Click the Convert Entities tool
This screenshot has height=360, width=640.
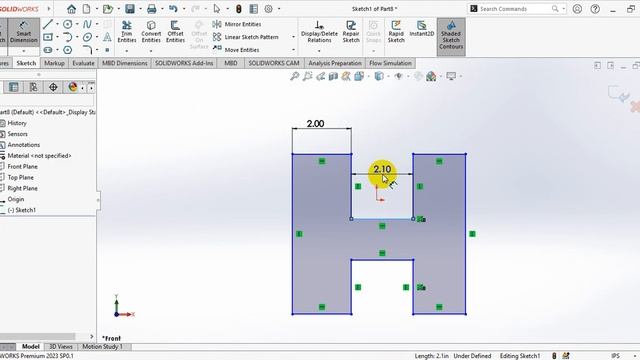(151, 32)
